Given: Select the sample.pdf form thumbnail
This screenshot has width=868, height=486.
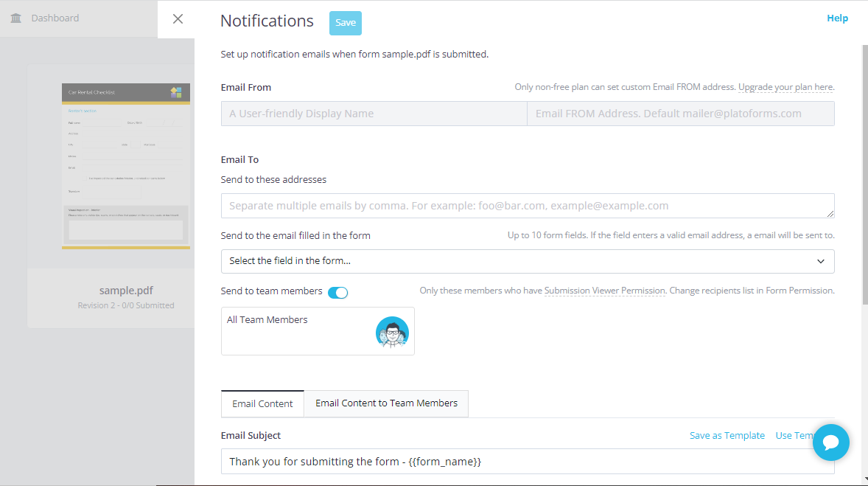Looking at the screenshot, I should coord(126,166).
